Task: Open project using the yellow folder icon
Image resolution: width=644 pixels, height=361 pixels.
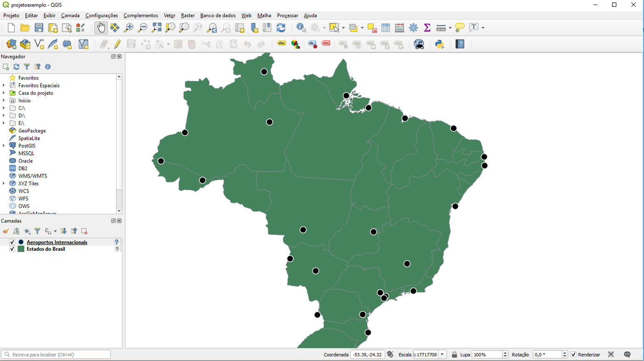Action: [x=25, y=28]
